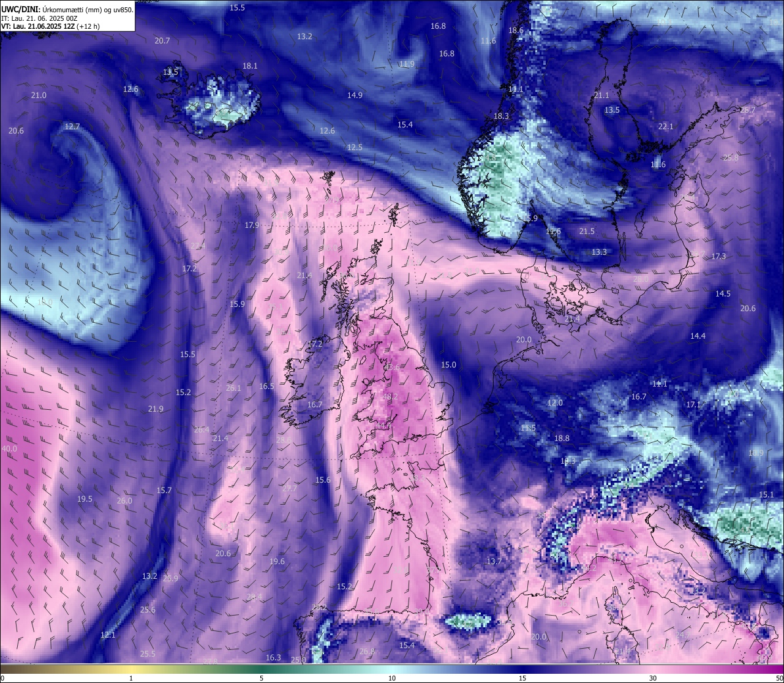
Task: Click the 11.1 value at the Norwegian coast
Action: point(516,89)
